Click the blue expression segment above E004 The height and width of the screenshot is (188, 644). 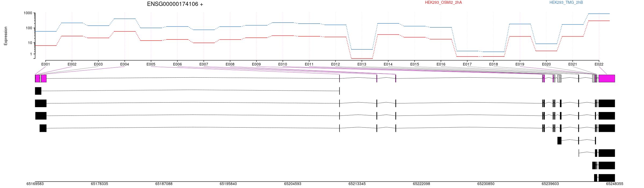tap(125, 19)
